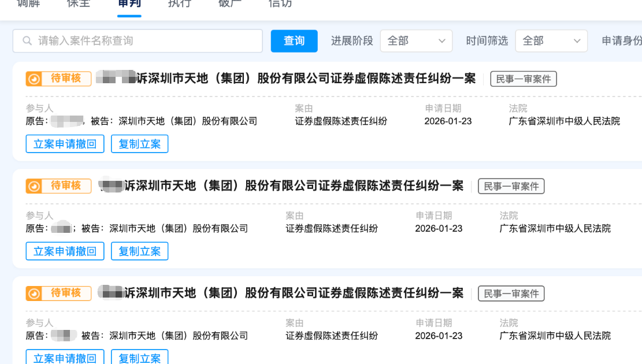The width and height of the screenshot is (642, 364).
Task: Switch to the 执行 tab
Action: coord(179,3)
